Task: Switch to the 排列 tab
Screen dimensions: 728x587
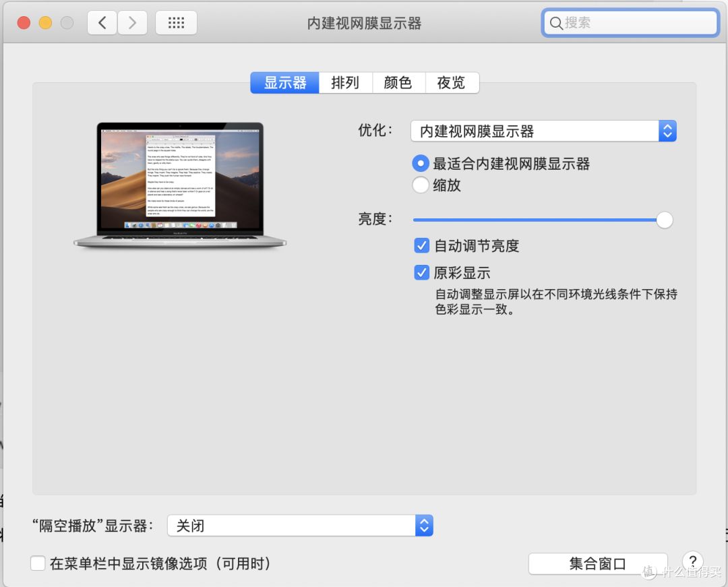Action: 345,83
